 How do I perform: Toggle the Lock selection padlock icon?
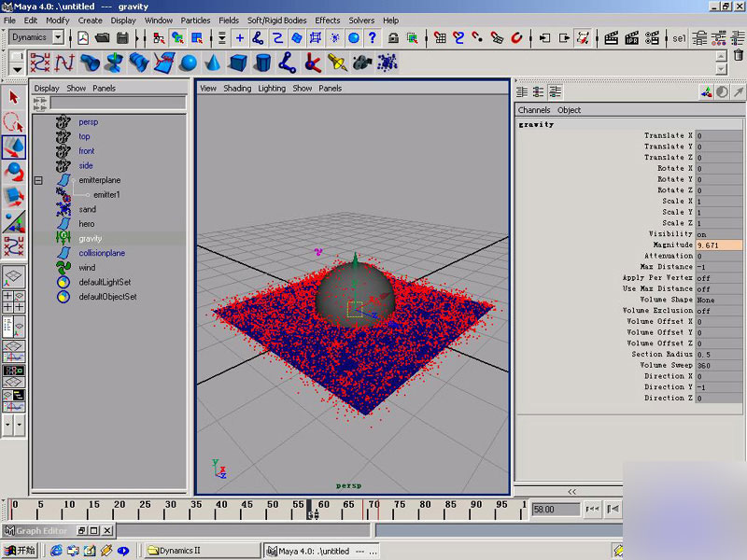point(394,38)
